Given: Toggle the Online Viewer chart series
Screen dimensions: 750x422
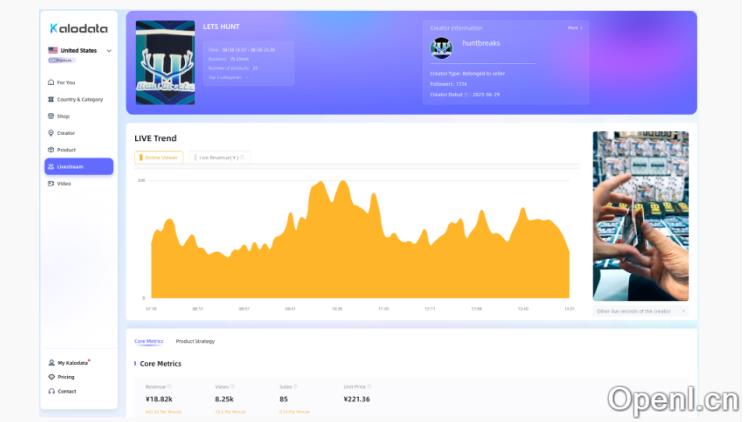Looking at the screenshot, I should click(x=159, y=157).
